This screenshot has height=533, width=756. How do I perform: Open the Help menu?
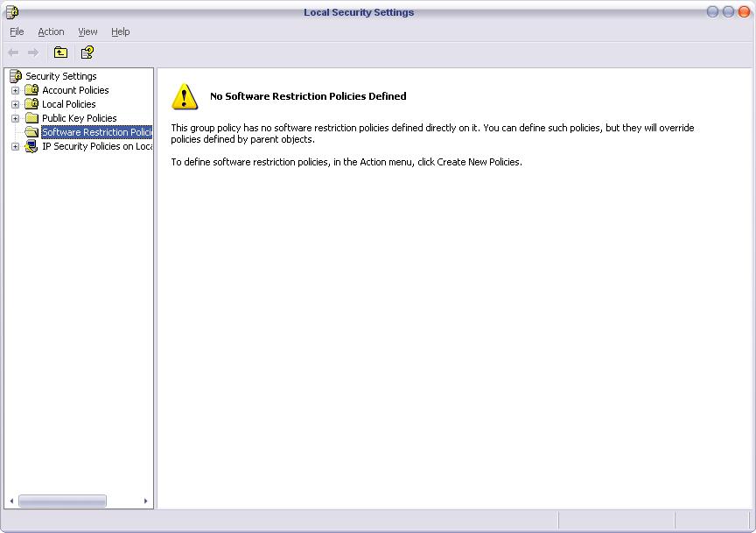[x=120, y=32]
